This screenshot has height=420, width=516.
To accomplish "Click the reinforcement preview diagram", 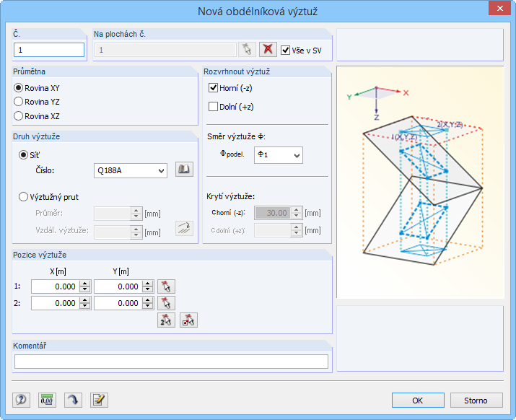I will pyautogui.click(x=420, y=183).
